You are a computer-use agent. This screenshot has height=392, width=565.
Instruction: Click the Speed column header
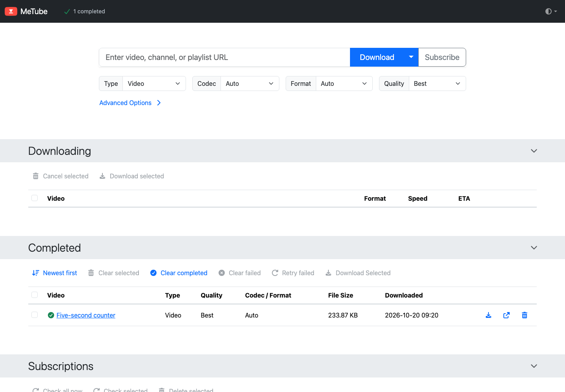pyautogui.click(x=417, y=198)
